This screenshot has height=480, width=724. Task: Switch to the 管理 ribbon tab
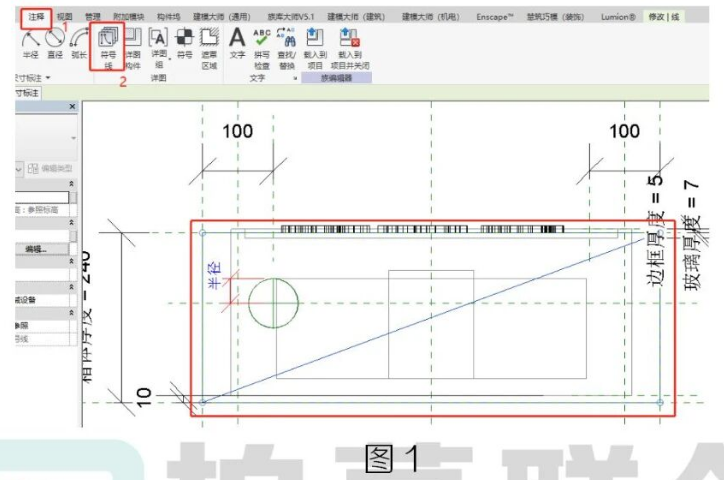tap(93, 17)
